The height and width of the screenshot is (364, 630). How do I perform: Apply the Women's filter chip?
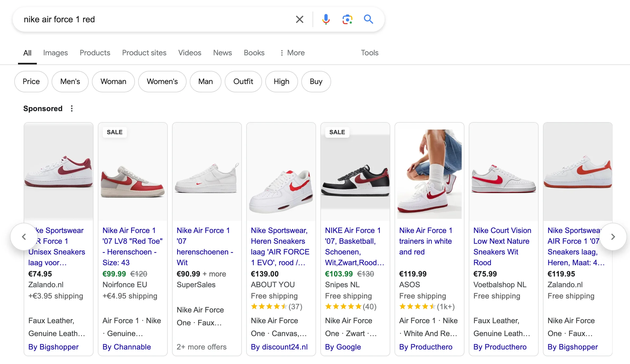pos(162,82)
